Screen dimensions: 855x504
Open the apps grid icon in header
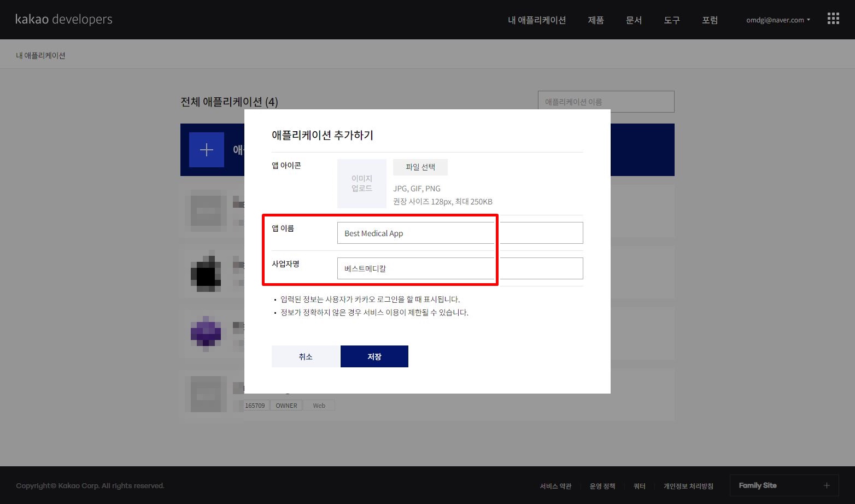point(833,19)
